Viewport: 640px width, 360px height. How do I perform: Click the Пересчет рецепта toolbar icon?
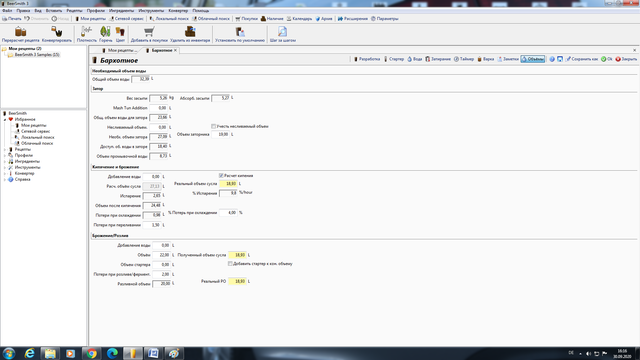(20, 34)
